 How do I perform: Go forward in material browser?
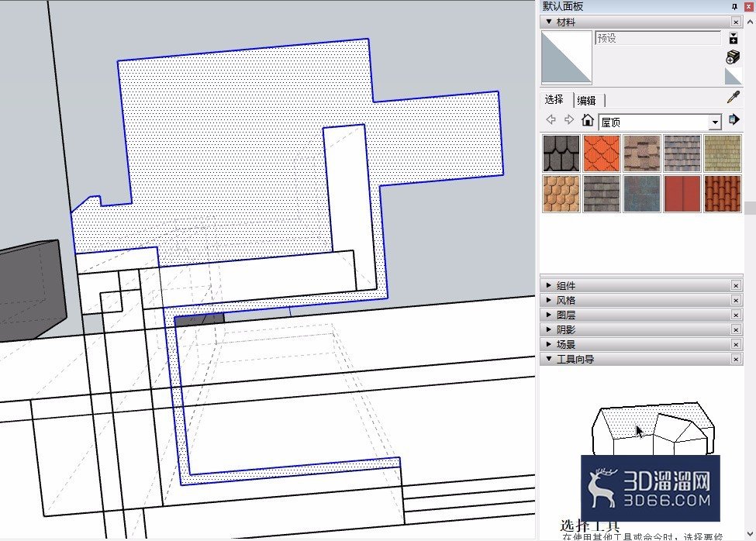coord(569,119)
